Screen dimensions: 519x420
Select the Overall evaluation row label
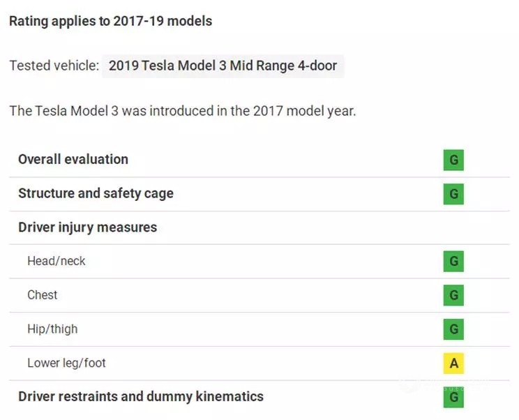[x=73, y=159]
